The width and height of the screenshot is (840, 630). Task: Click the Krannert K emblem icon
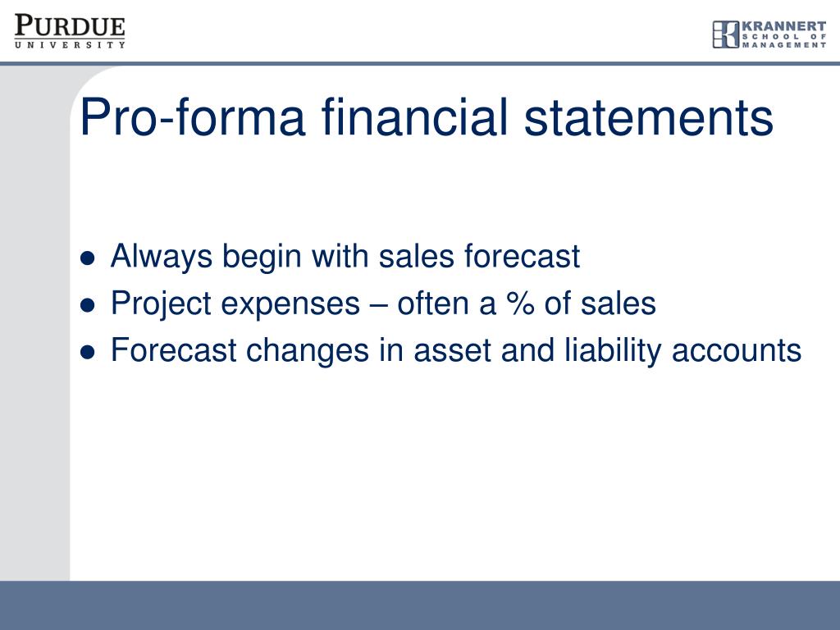click(726, 34)
